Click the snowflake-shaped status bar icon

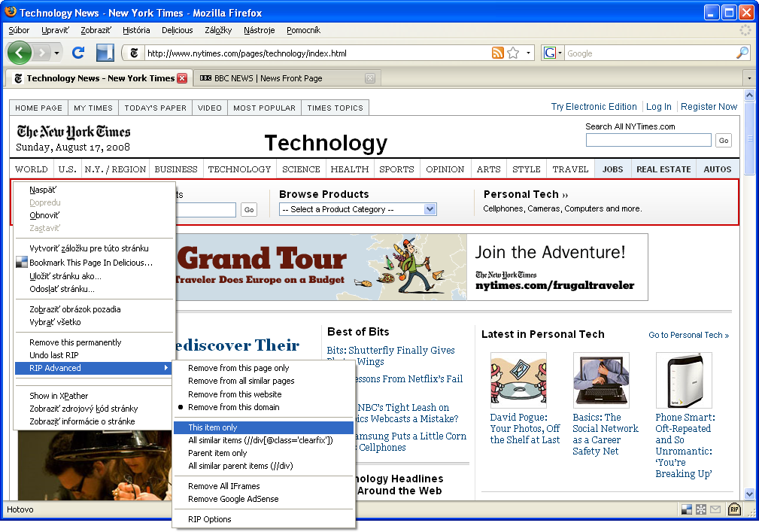point(700,509)
